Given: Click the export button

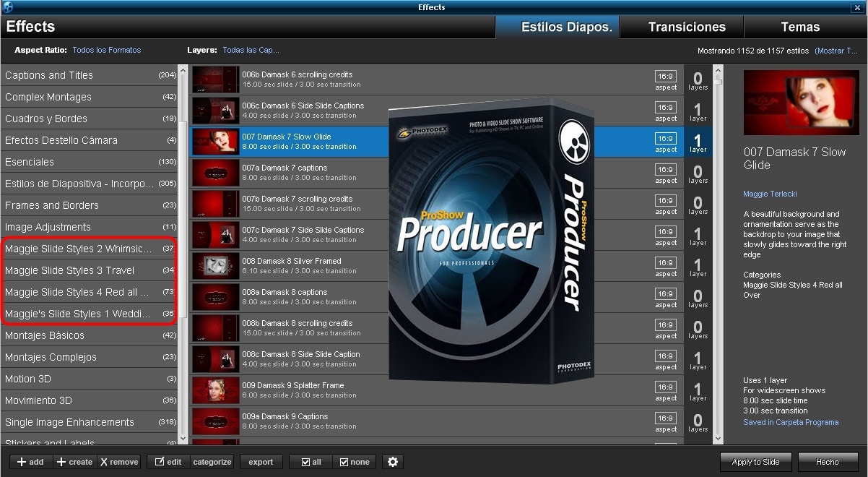Looking at the screenshot, I should (261, 462).
